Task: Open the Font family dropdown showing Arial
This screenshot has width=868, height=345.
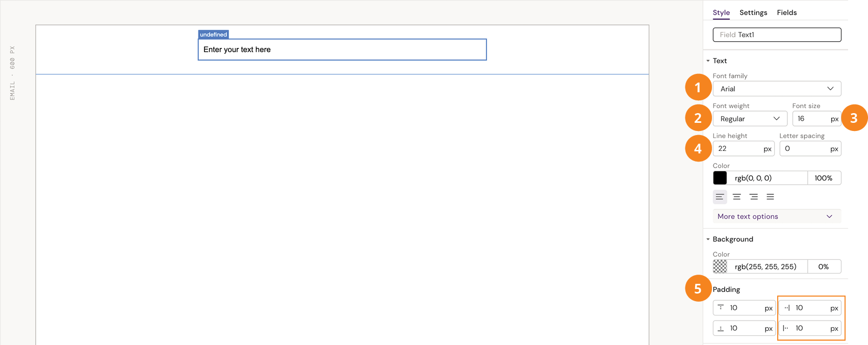Action: click(777, 88)
